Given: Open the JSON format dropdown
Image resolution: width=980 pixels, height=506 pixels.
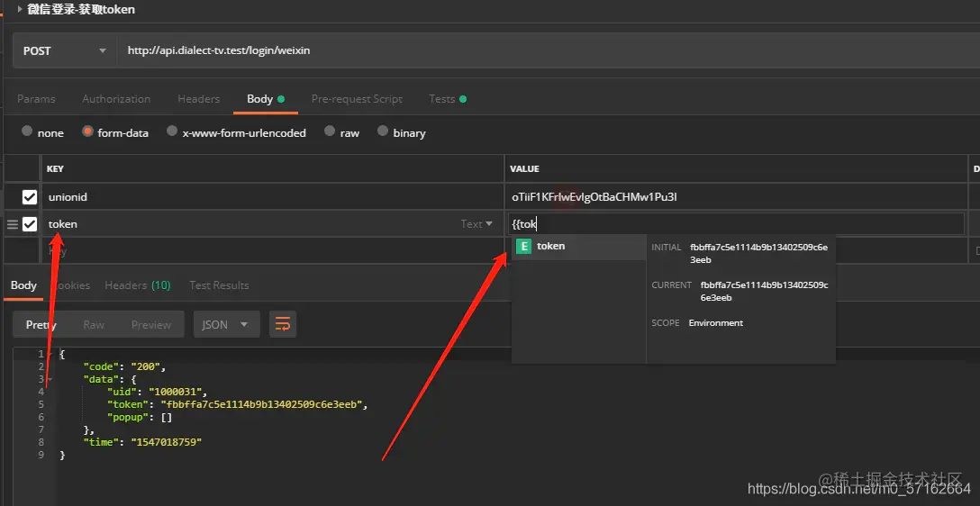Looking at the screenshot, I should (226, 325).
